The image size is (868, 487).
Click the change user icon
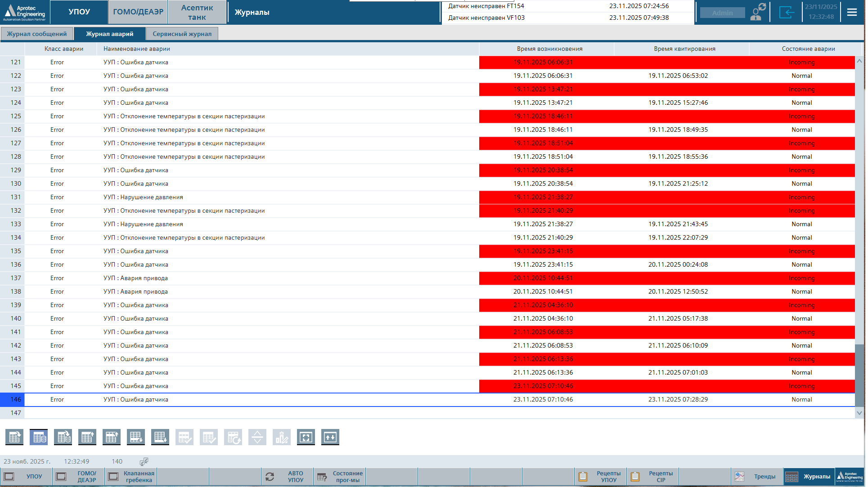758,12
